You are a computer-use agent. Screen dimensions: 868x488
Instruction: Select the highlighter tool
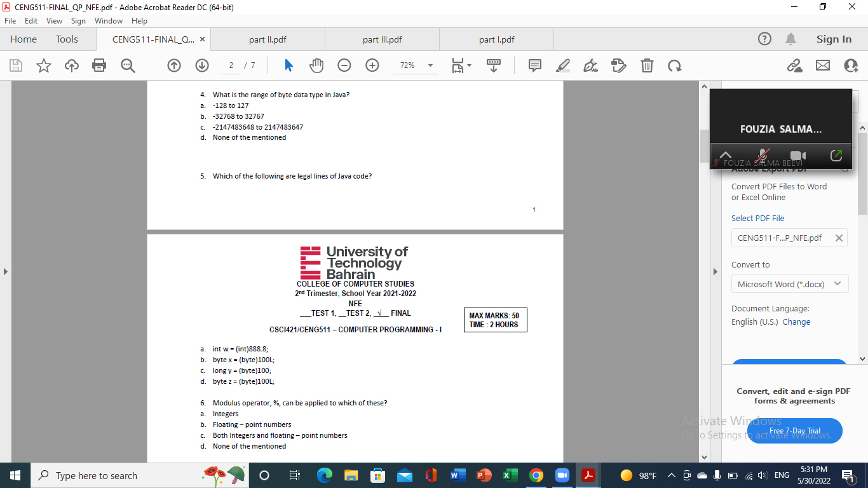click(562, 65)
